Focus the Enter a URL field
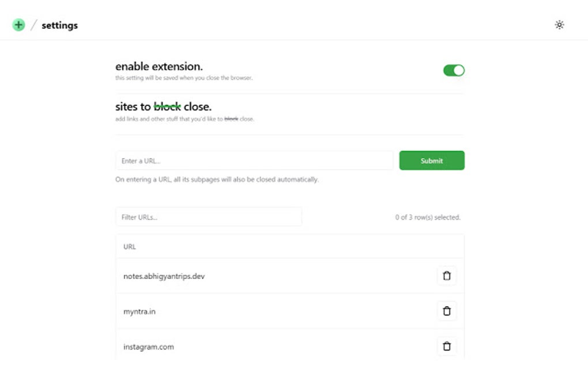This screenshot has width=588, height=368. tap(254, 161)
